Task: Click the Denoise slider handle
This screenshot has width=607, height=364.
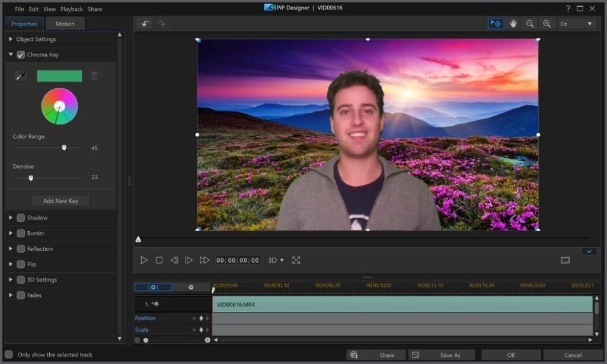Action: click(x=31, y=178)
